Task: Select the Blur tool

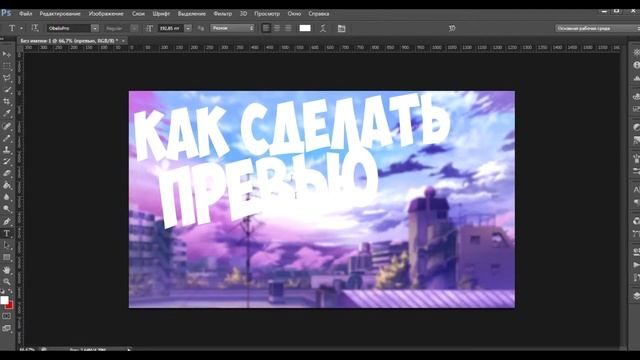Action: point(7,197)
